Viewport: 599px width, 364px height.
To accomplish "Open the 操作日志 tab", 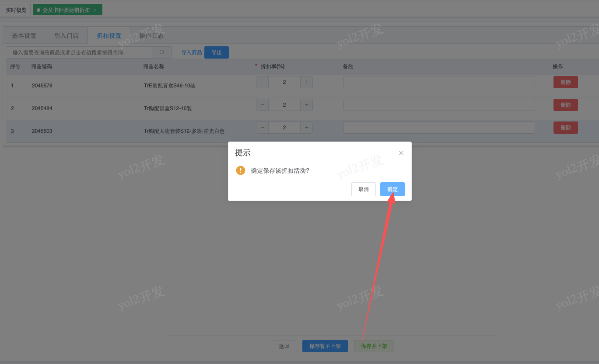I will (x=151, y=36).
